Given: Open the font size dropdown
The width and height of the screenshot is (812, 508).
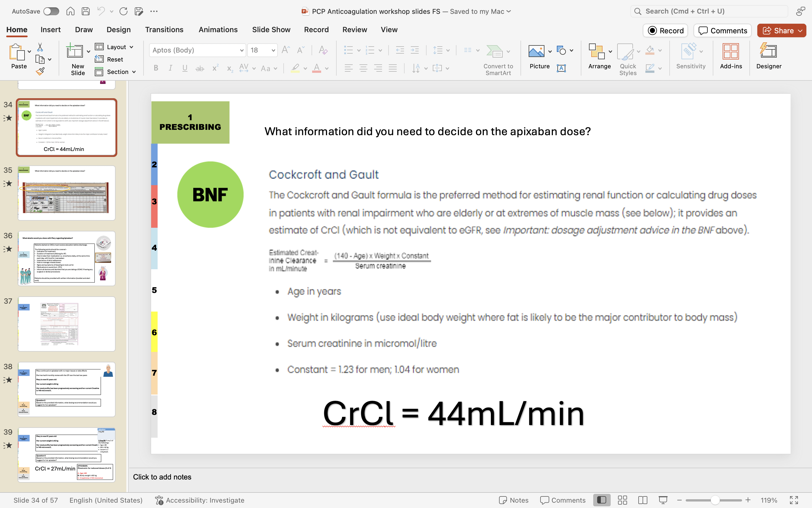Looking at the screenshot, I should (273, 50).
